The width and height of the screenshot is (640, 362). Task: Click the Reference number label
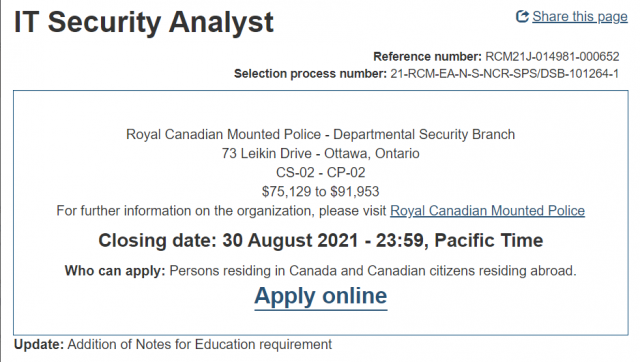pyautogui.click(x=427, y=56)
